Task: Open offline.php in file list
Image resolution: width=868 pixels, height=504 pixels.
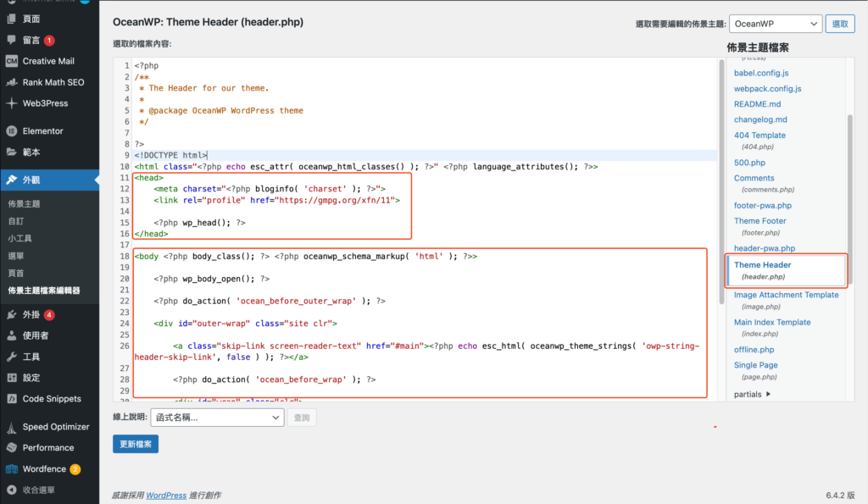Action: 754,350
